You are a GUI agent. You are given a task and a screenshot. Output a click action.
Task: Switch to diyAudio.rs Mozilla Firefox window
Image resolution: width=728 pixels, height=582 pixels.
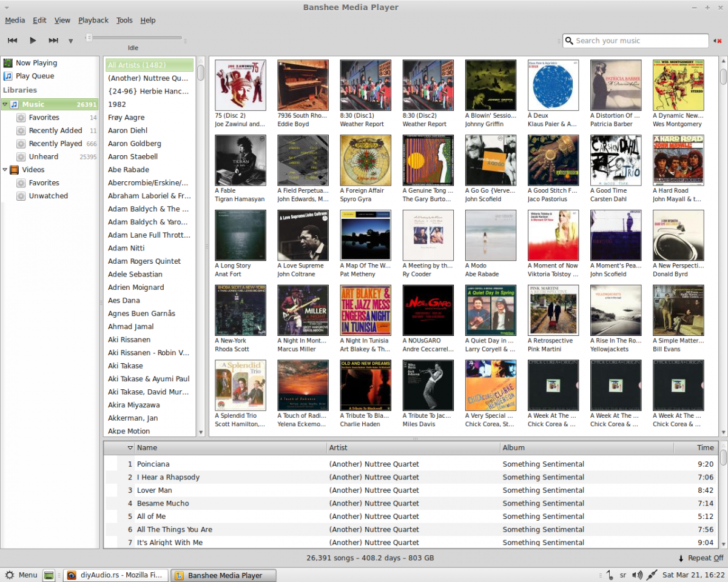(115, 575)
